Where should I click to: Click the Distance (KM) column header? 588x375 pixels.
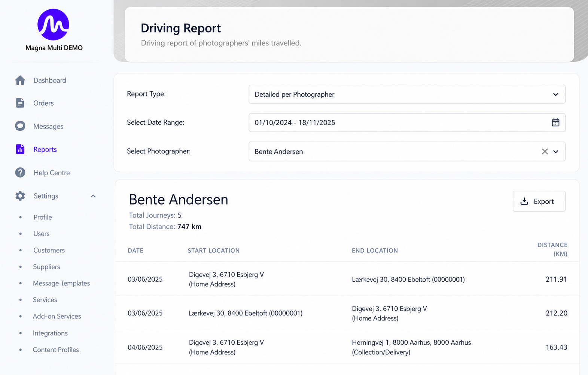pyautogui.click(x=552, y=249)
